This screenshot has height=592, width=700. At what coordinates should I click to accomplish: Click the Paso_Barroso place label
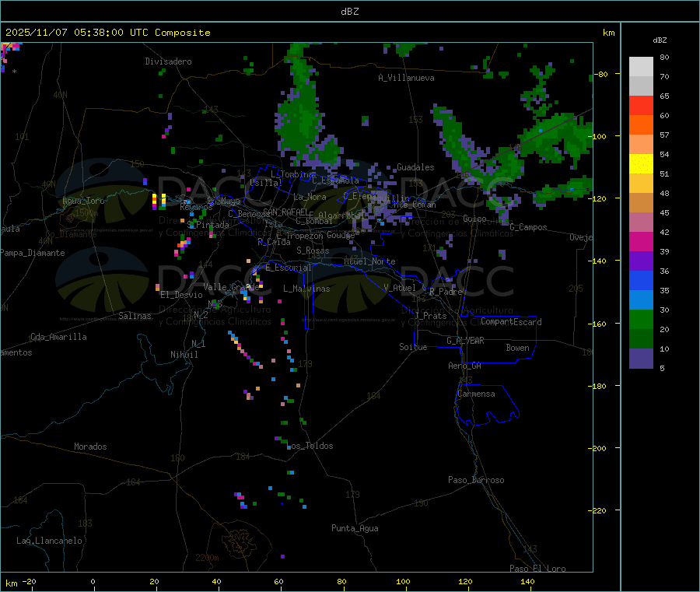tap(476, 480)
